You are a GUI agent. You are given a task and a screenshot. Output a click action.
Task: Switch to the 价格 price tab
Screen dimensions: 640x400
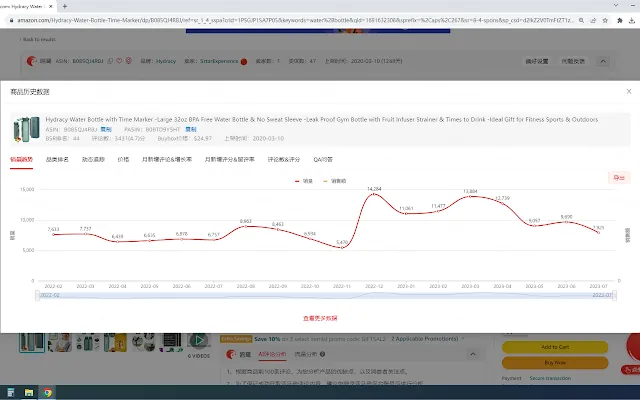(123, 160)
